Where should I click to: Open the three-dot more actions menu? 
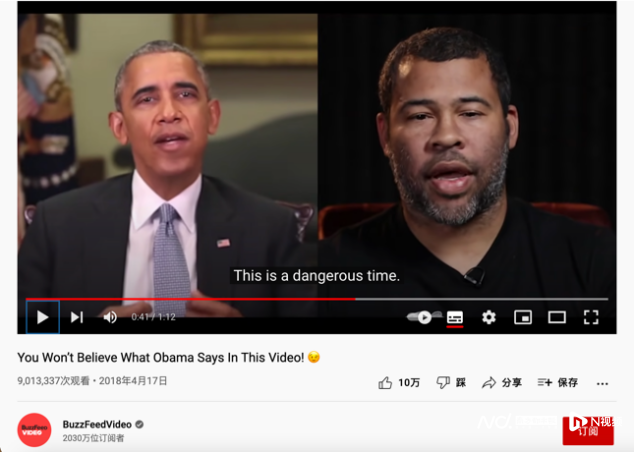(602, 383)
